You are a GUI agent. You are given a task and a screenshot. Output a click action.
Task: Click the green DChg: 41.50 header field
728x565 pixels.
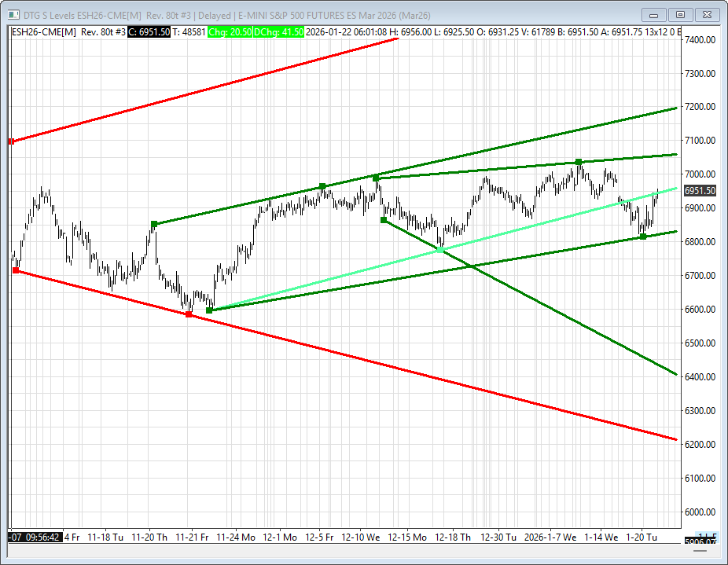point(278,31)
